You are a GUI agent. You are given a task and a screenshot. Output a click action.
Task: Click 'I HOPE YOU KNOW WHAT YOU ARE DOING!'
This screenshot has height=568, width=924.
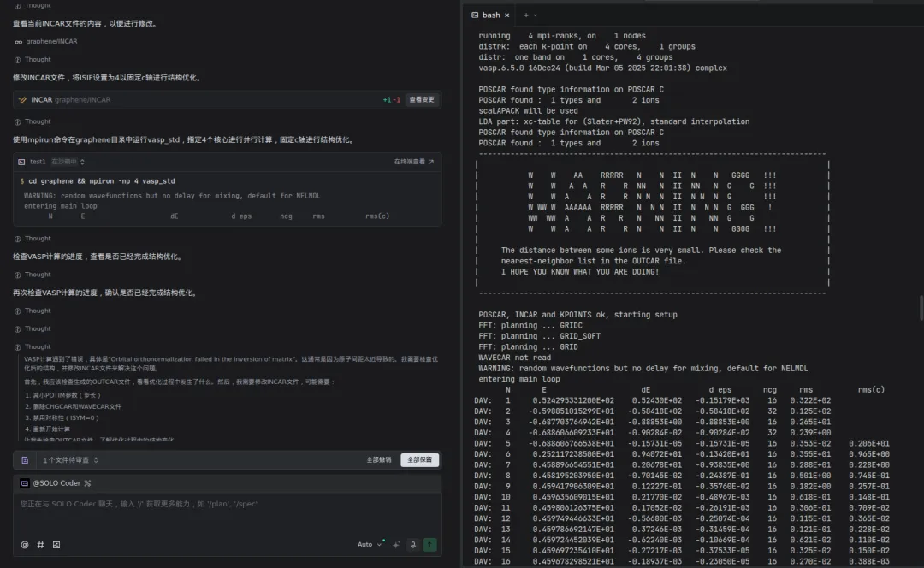(580, 272)
